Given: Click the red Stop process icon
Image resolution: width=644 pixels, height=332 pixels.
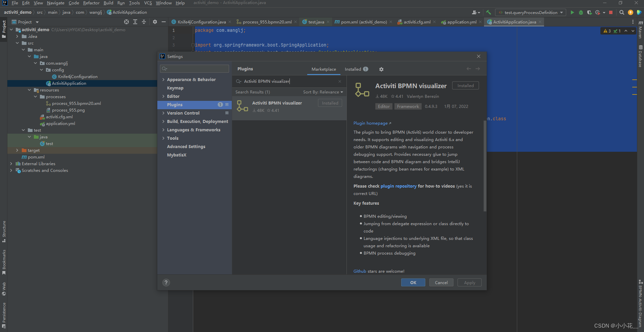Looking at the screenshot, I should coord(611,12).
